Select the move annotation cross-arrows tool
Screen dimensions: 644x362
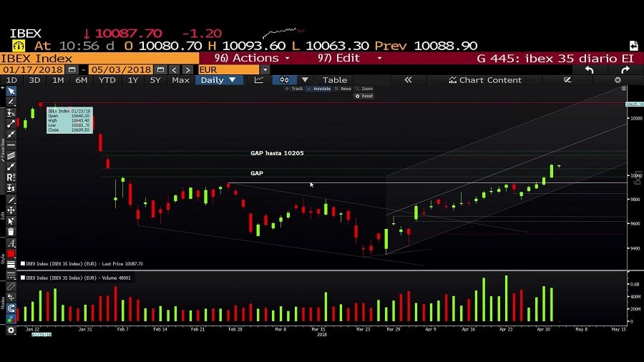coord(11,210)
